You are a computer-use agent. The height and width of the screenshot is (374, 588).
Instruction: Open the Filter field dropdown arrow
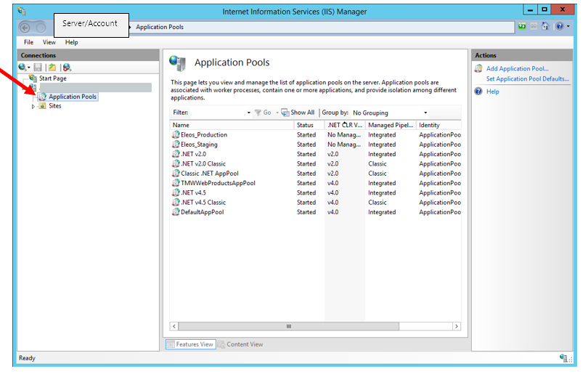(248, 113)
